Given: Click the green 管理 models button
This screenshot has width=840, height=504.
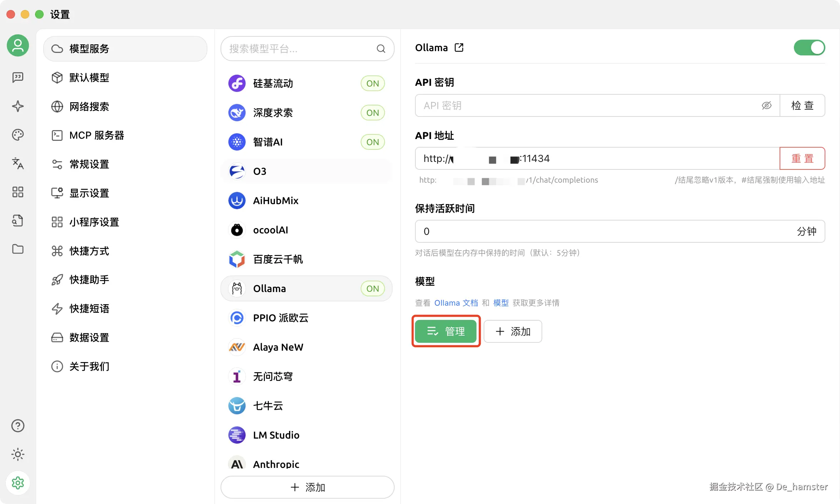Looking at the screenshot, I should (x=446, y=331).
